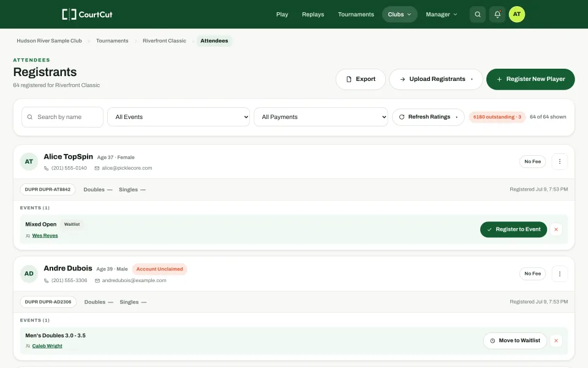Open the All Payments dropdown

click(x=321, y=117)
